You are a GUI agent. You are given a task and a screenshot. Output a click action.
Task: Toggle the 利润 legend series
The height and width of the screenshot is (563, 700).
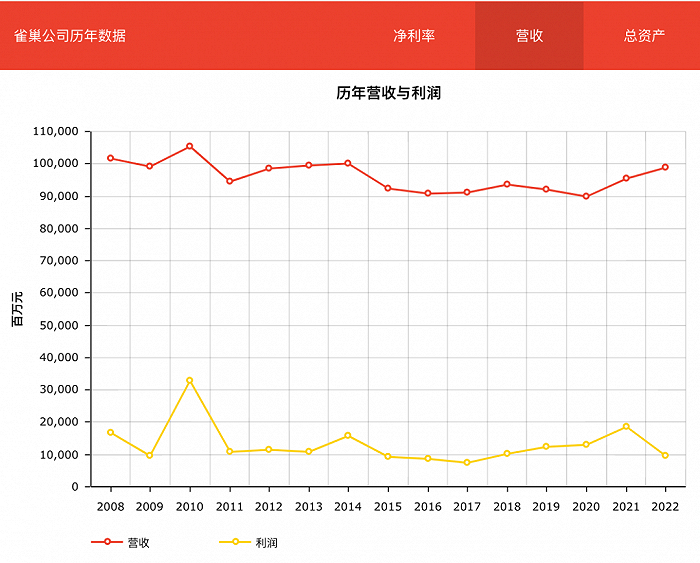[x=249, y=542]
